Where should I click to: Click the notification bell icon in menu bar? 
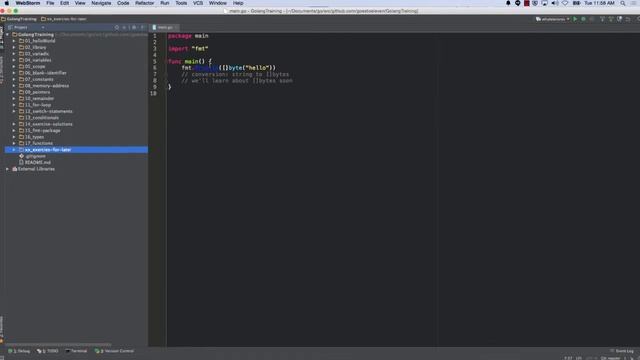508,3
